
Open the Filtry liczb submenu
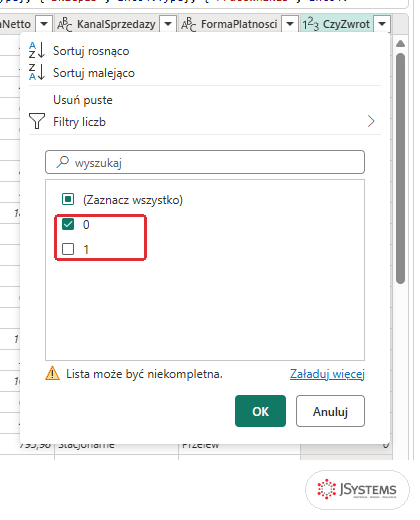pyautogui.click(x=205, y=122)
